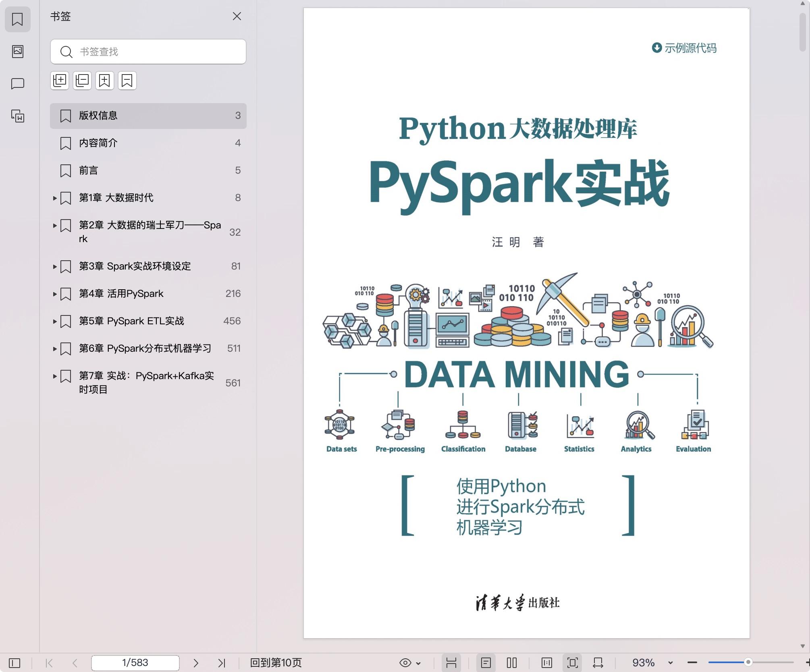Click the vertical scrollbar thumb
Viewport: 810px width, 672px height.
[x=803, y=32]
